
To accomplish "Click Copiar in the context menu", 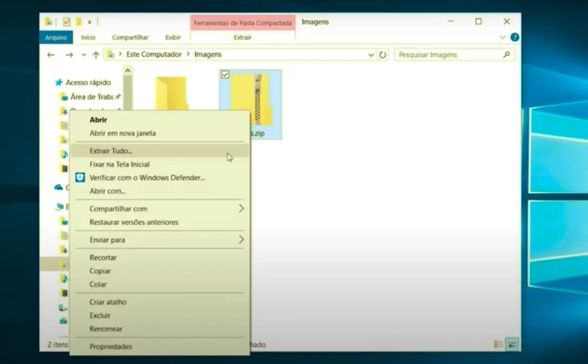I will tap(100, 271).
